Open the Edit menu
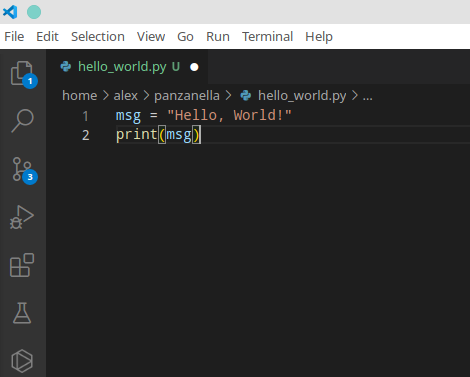 (47, 36)
